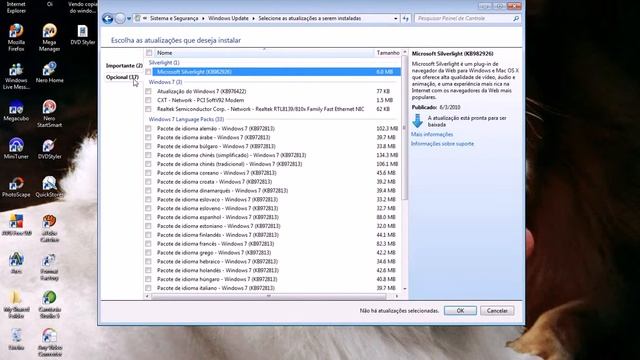
Task: Click the magnifier icon in search box
Action: point(516,18)
